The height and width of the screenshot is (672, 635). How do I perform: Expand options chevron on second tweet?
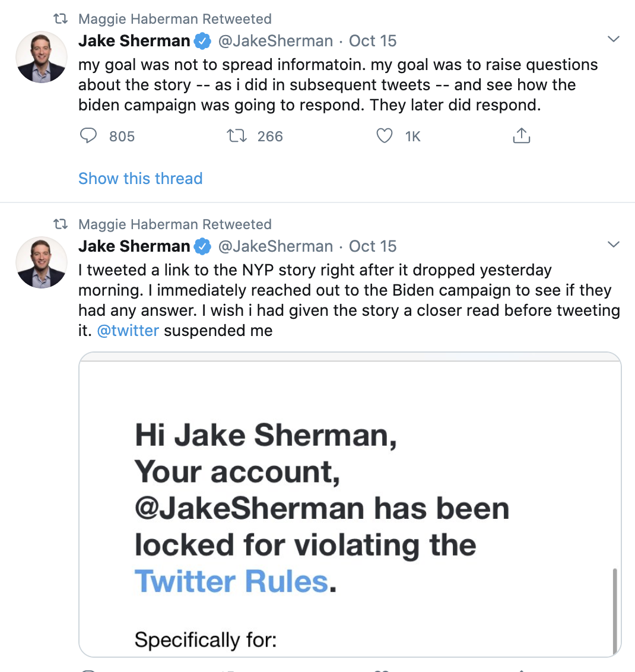(x=614, y=245)
